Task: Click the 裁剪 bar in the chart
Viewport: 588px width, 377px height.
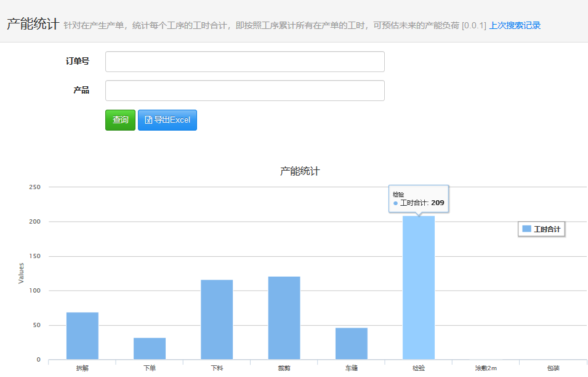Action: [x=284, y=318]
